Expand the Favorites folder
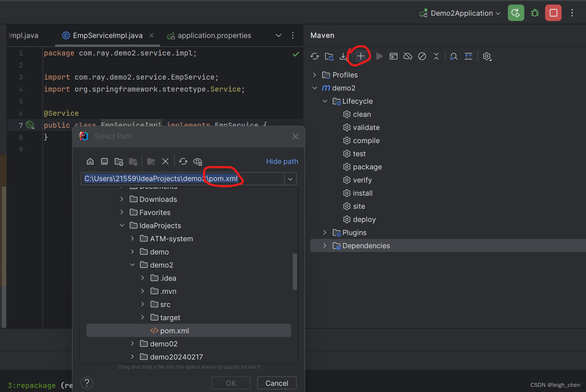The height and width of the screenshot is (392, 586). 122,212
